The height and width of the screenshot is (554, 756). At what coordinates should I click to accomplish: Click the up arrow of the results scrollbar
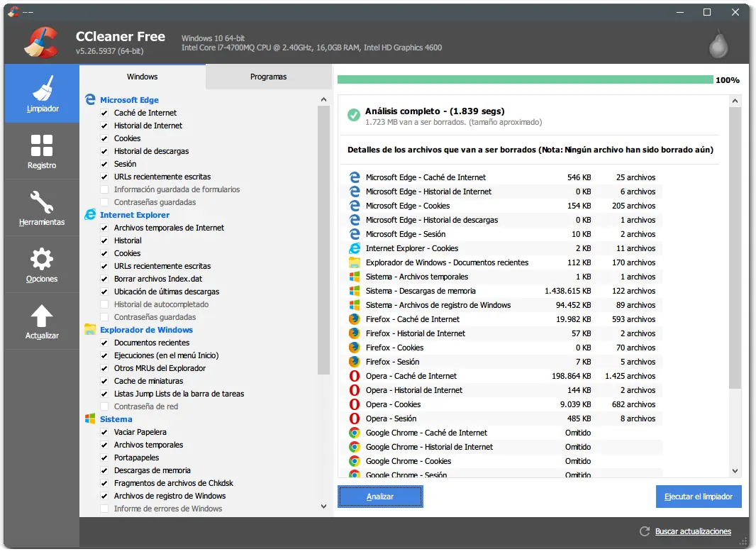[735, 101]
